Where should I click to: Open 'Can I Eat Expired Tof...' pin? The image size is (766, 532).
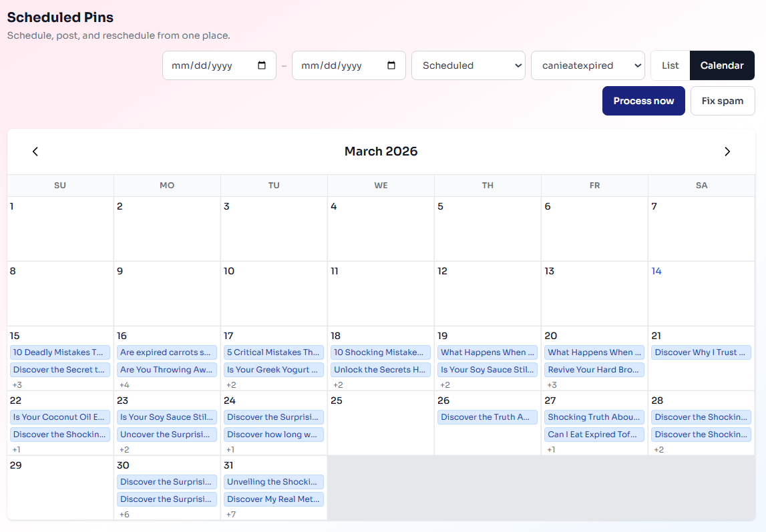pyautogui.click(x=594, y=435)
